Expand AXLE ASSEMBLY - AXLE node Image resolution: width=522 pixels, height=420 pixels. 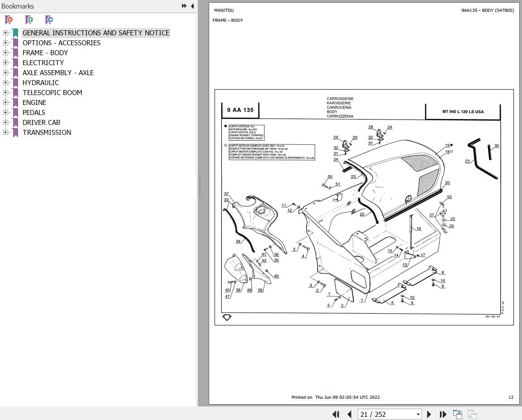pos(5,72)
